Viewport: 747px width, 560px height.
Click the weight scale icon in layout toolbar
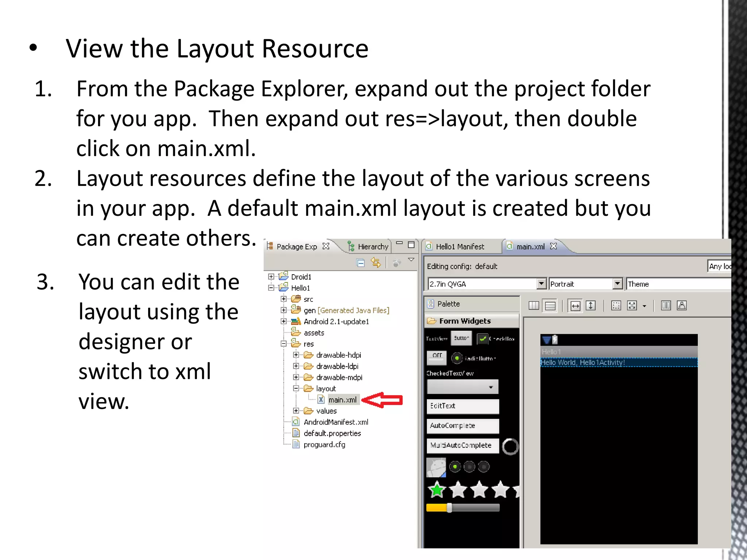click(681, 306)
